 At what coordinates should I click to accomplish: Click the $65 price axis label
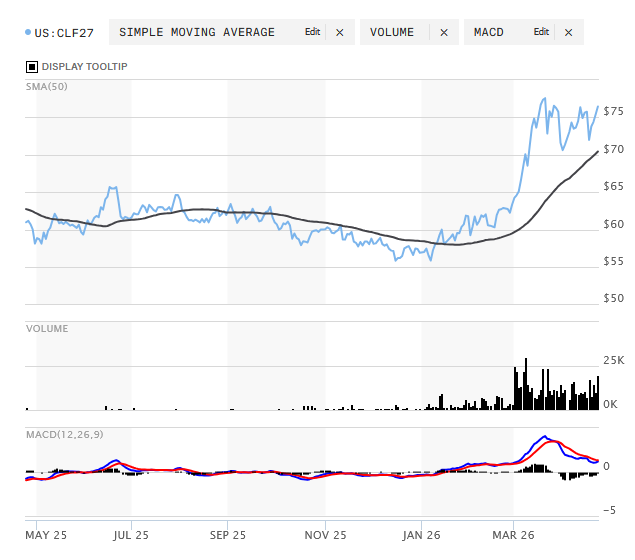[x=614, y=186]
